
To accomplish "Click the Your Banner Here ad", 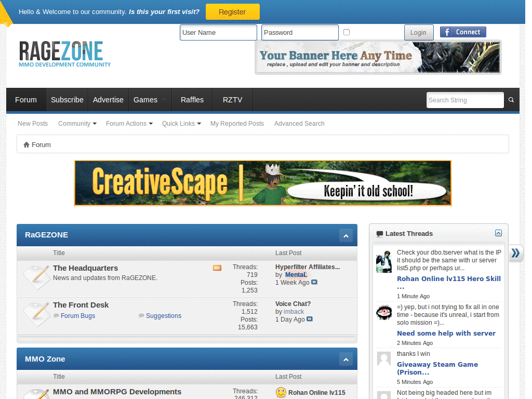I will click(378, 57).
